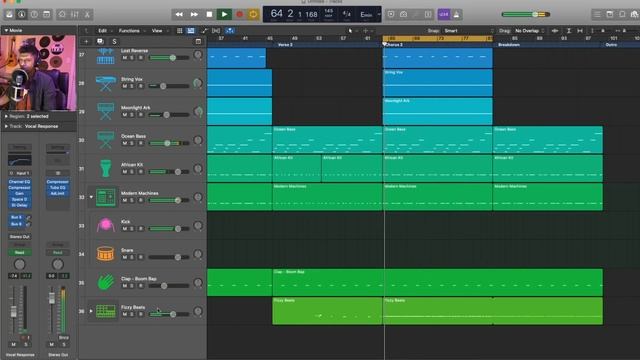640x360 pixels.
Task: Click the Snare drum track icon
Action: 105,254
